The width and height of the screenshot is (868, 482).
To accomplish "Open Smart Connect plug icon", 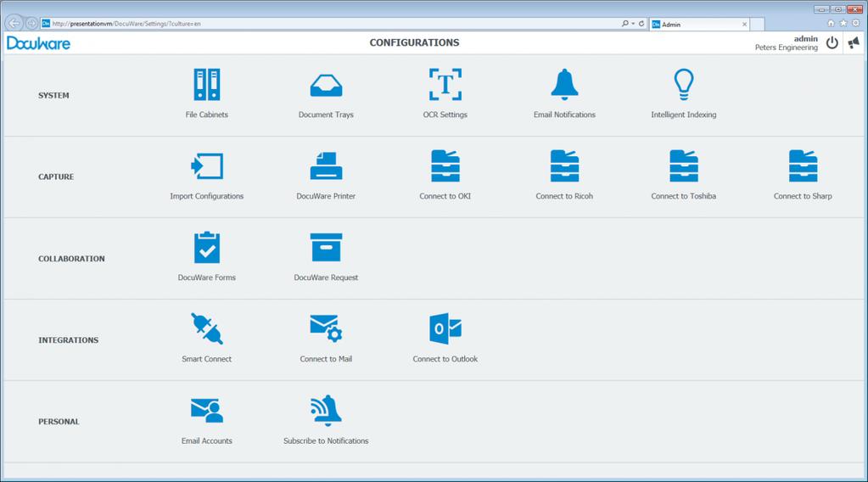I will coord(206,328).
